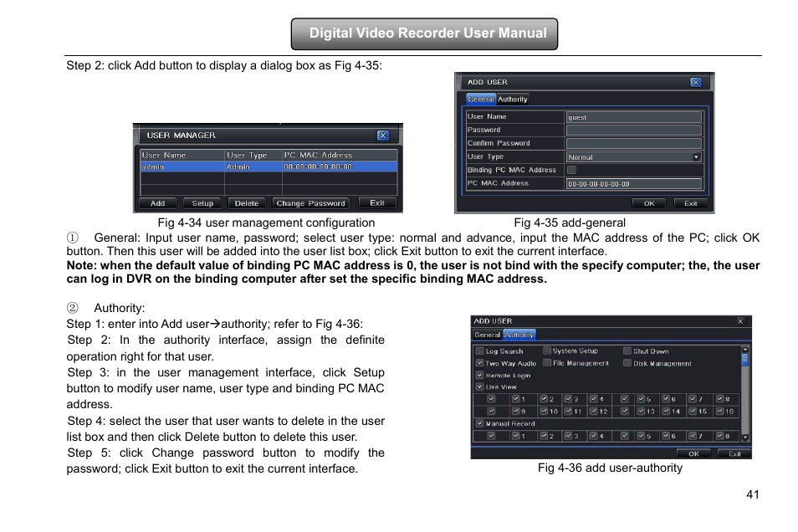The height and width of the screenshot is (532, 798).
Task: Uncheck Manual Record channel 7 checkbox
Action: point(693,437)
